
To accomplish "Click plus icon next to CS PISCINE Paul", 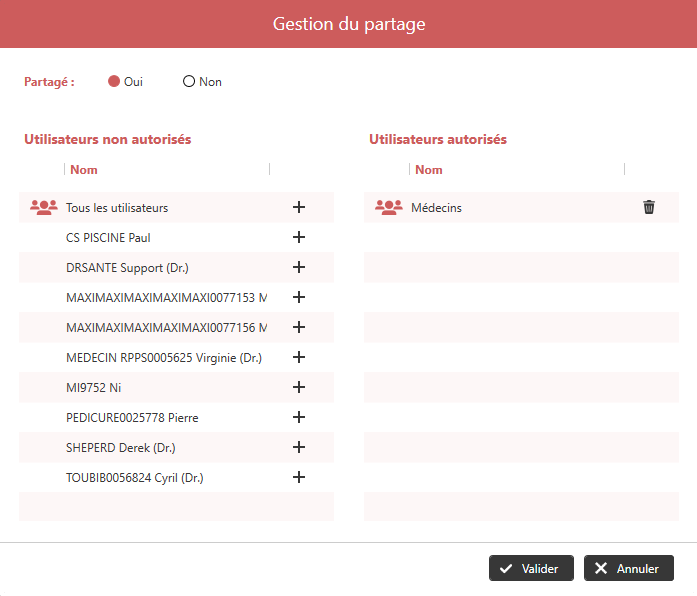I will click(x=298, y=237).
